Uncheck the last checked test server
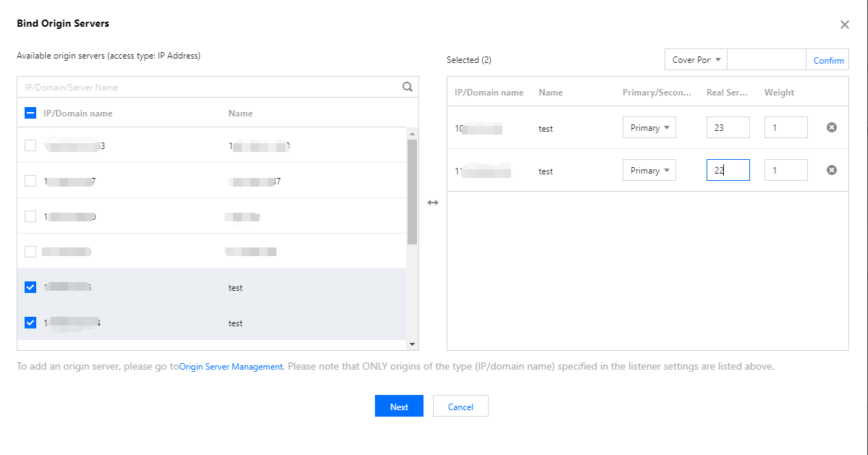Image resolution: width=868 pixels, height=455 pixels. (x=30, y=323)
